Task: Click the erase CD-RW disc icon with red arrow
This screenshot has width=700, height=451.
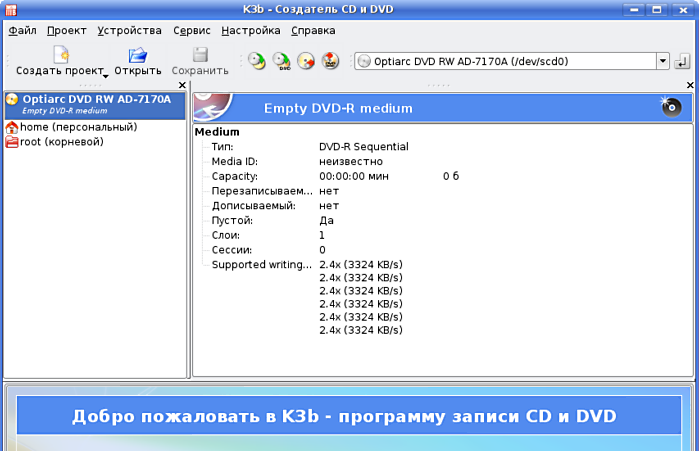Action: click(306, 61)
